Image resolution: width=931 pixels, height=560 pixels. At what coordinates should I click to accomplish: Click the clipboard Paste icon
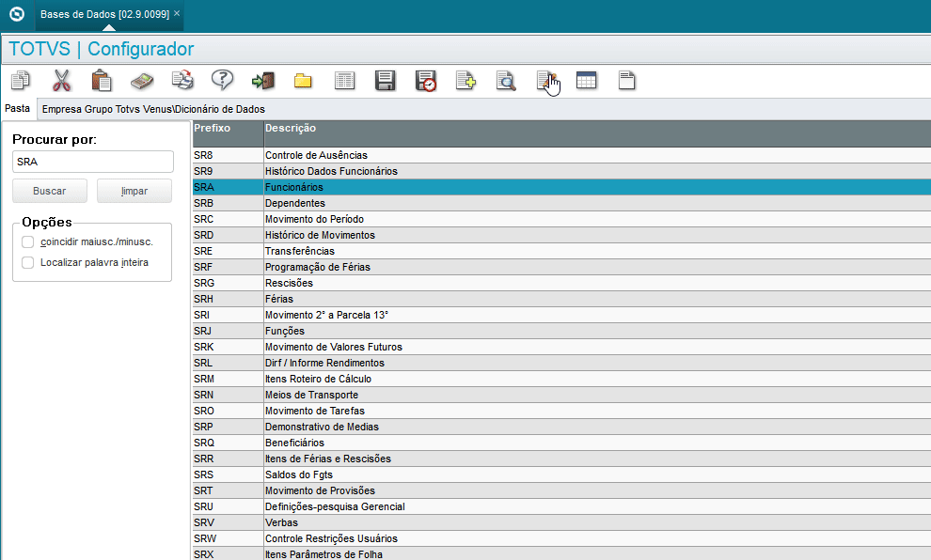point(102,80)
